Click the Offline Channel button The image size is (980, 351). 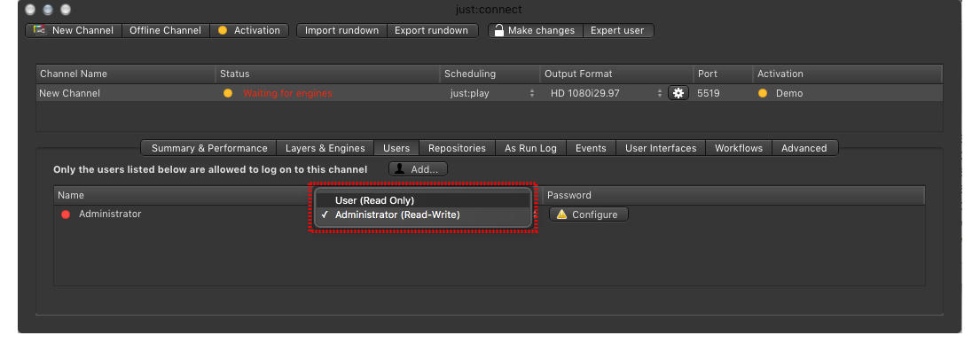click(x=166, y=31)
